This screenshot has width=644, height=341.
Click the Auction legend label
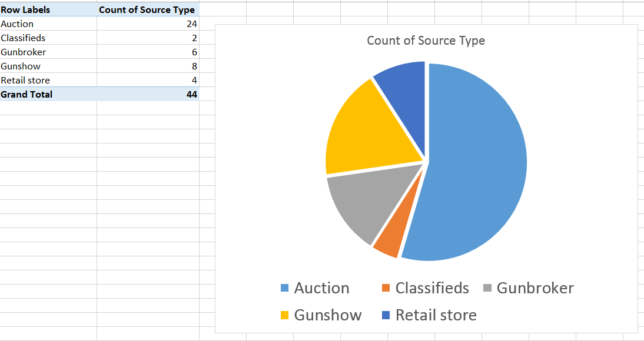[x=321, y=288]
